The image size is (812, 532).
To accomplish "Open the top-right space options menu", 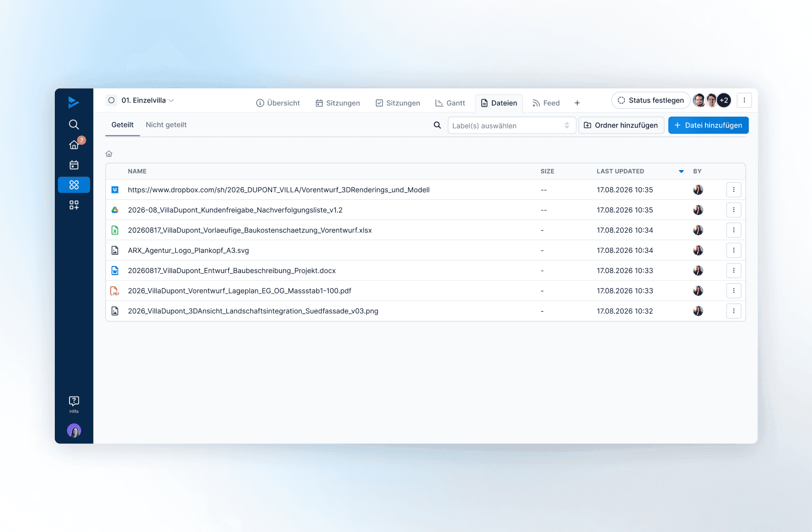I will click(745, 101).
